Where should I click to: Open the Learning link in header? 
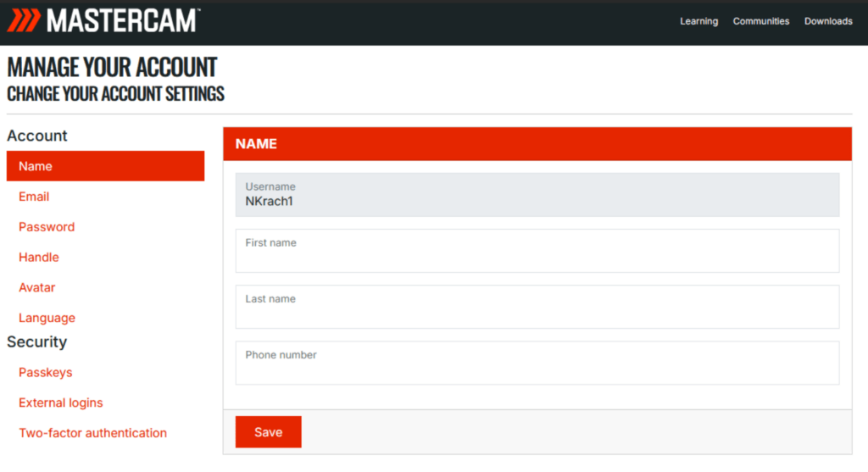(698, 21)
